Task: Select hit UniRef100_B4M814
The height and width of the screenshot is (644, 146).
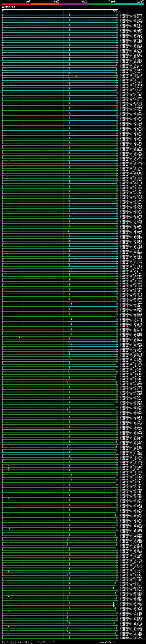Action: click(x=131, y=321)
